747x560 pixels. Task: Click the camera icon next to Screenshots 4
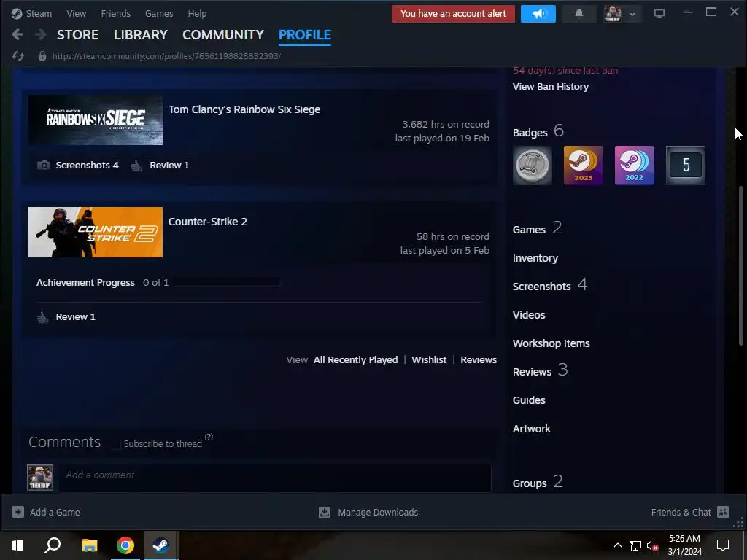click(43, 166)
